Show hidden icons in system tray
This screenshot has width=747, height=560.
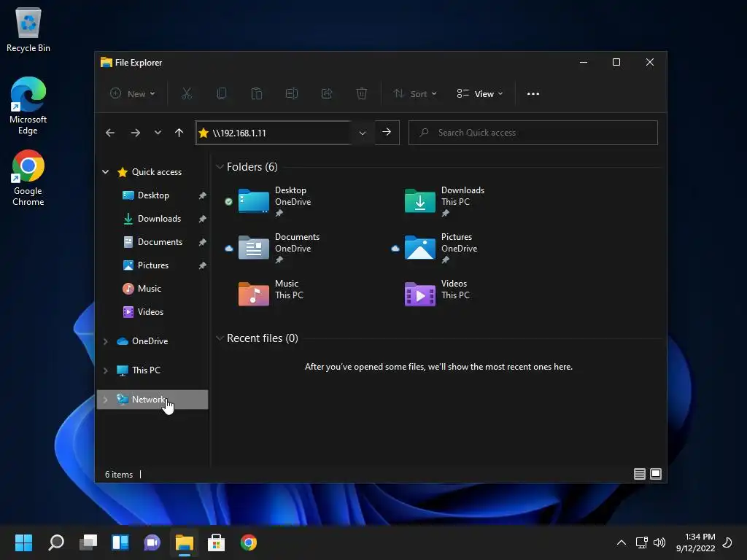(622, 542)
